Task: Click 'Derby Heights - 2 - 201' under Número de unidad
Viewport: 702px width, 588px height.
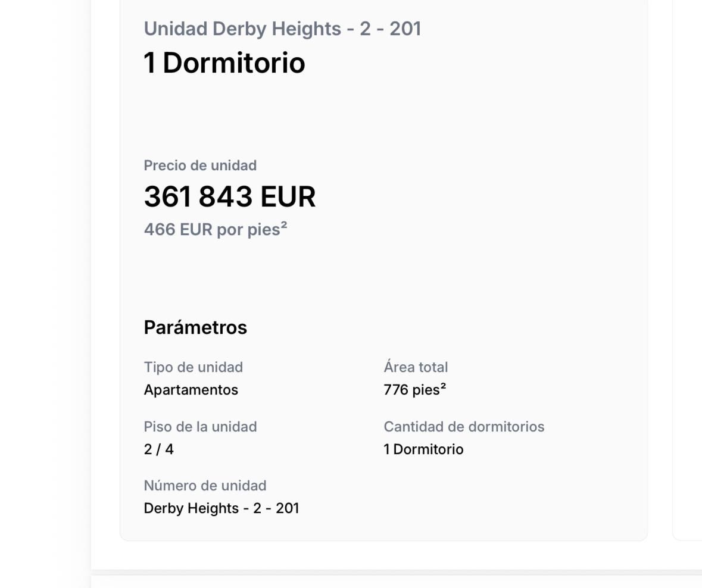Action: [221, 508]
